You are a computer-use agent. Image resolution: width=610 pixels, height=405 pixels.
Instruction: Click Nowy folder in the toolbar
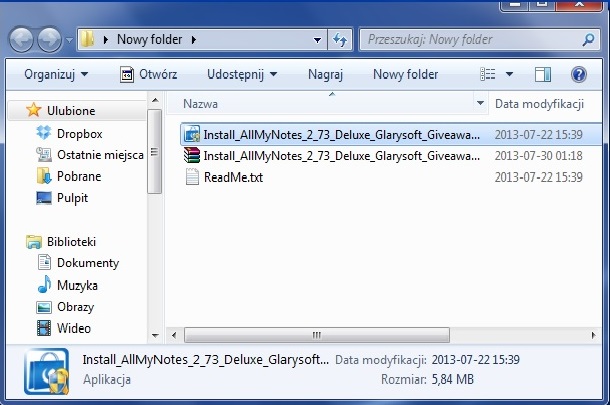coord(405,74)
